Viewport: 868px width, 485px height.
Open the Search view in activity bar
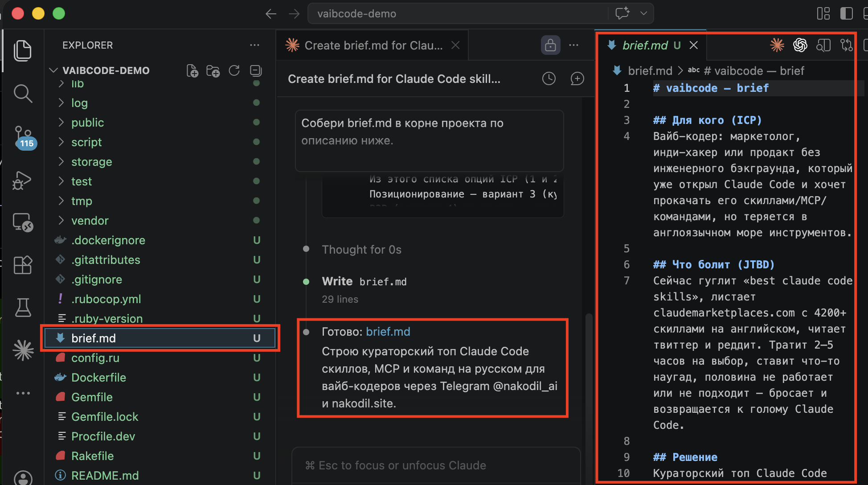23,94
